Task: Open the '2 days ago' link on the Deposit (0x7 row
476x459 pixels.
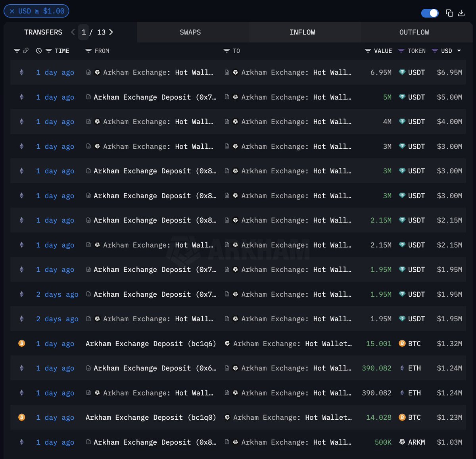Action: pos(58,294)
